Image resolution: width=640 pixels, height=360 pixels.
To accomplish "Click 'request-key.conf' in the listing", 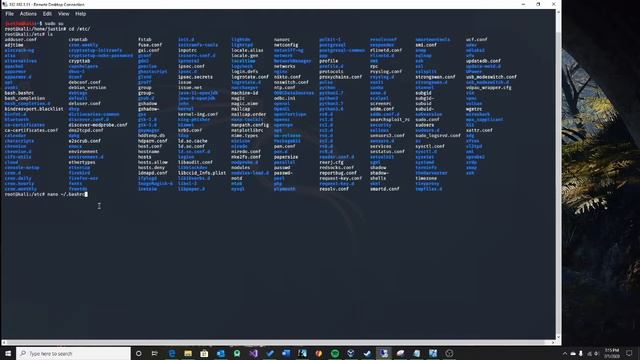I will click(x=341, y=178).
